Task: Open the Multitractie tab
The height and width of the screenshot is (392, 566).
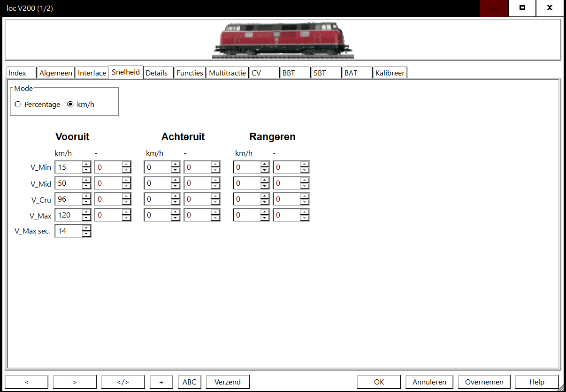Action: click(227, 73)
